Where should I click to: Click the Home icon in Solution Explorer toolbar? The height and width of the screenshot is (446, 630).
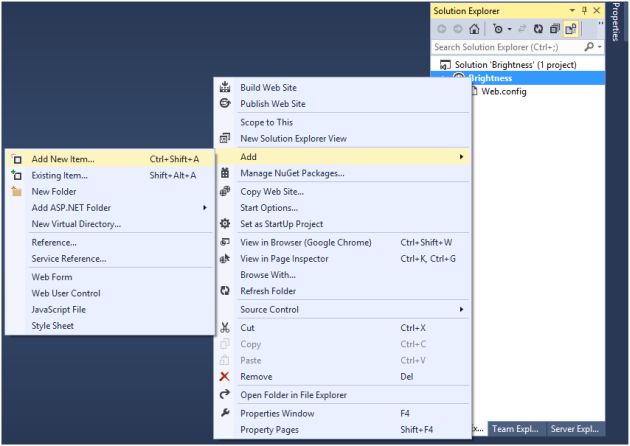pyautogui.click(x=474, y=29)
